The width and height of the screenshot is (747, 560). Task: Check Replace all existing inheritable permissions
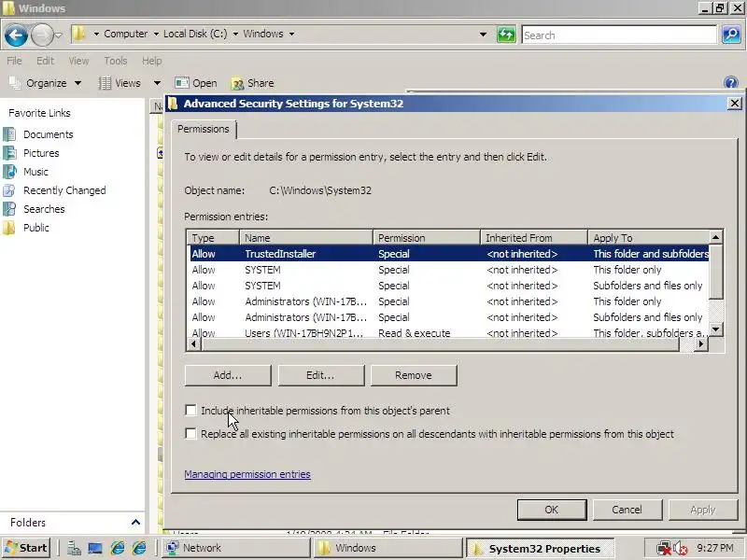coord(190,433)
